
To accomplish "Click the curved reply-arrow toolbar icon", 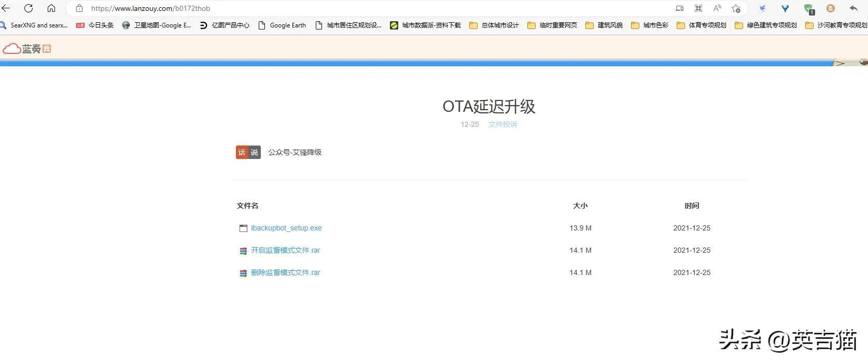I will (x=853, y=8).
